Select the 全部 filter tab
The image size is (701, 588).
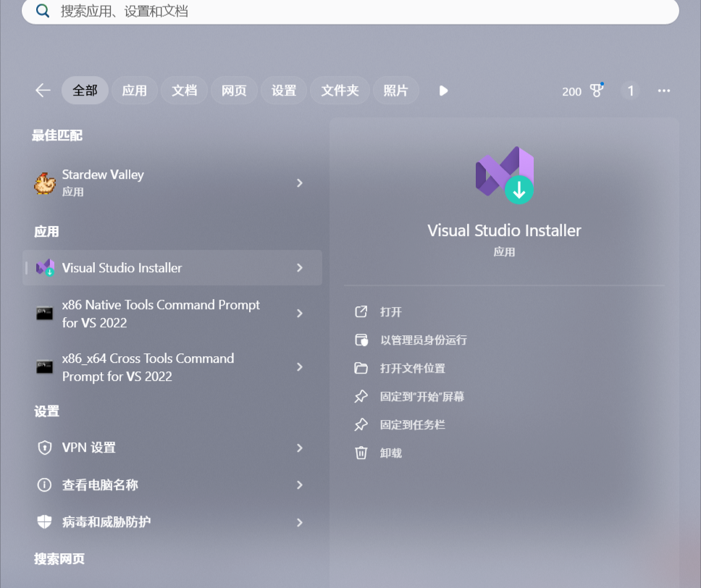pos(85,91)
